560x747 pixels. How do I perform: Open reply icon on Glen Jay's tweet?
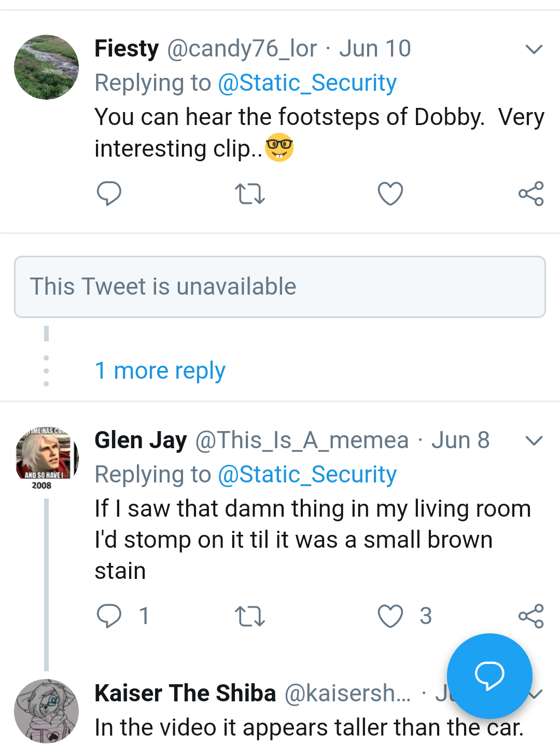click(x=109, y=616)
